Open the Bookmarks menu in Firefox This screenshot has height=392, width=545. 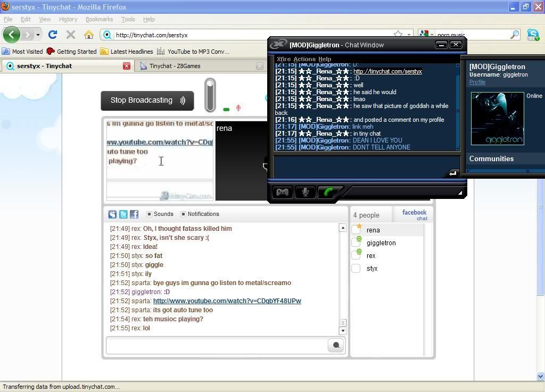(x=99, y=19)
